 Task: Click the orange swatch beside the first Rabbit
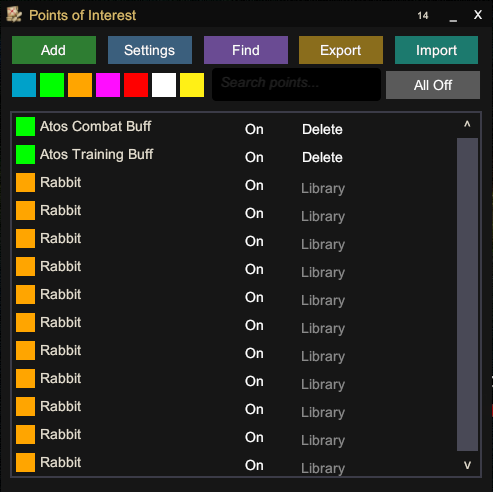pyautogui.click(x=25, y=182)
